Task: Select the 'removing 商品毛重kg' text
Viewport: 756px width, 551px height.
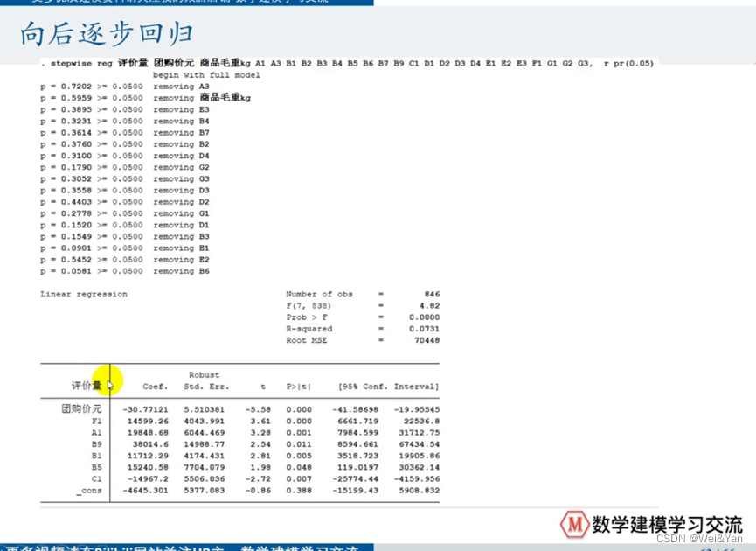Action: coord(202,98)
